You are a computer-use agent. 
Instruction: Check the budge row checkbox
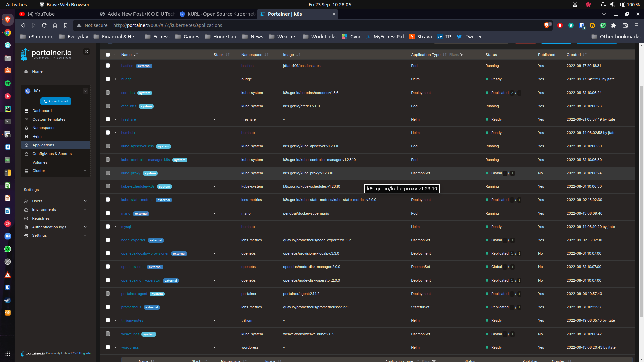click(108, 79)
